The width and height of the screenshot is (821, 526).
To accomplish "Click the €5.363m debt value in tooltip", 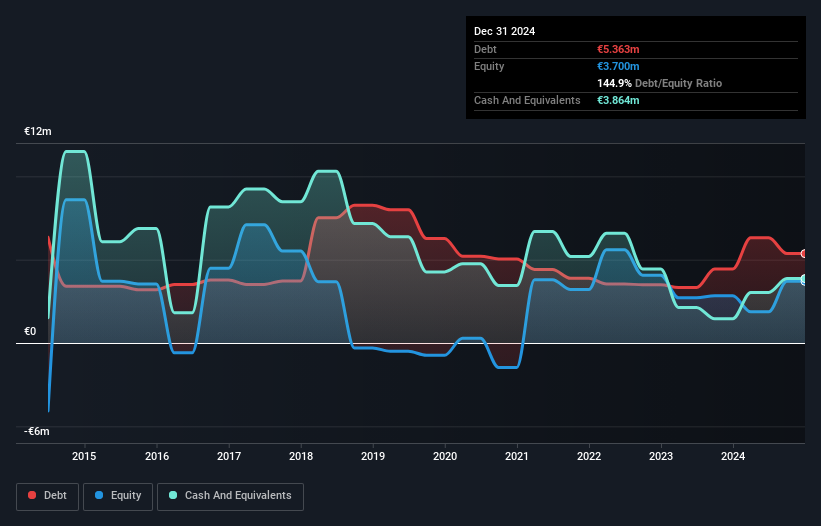I will coord(618,49).
